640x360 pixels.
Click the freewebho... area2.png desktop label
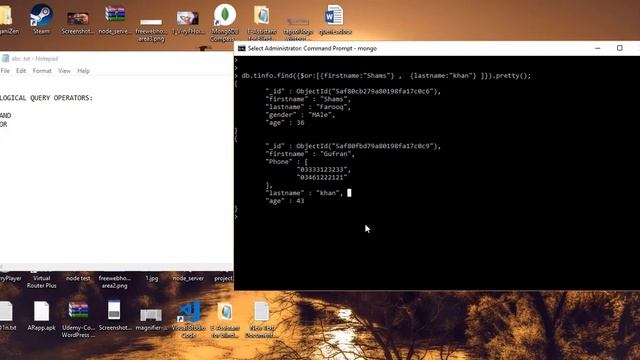click(115, 282)
